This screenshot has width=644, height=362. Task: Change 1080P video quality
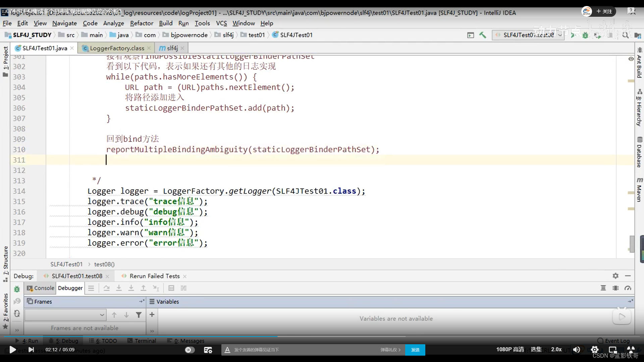pyautogui.click(x=510, y=349)
